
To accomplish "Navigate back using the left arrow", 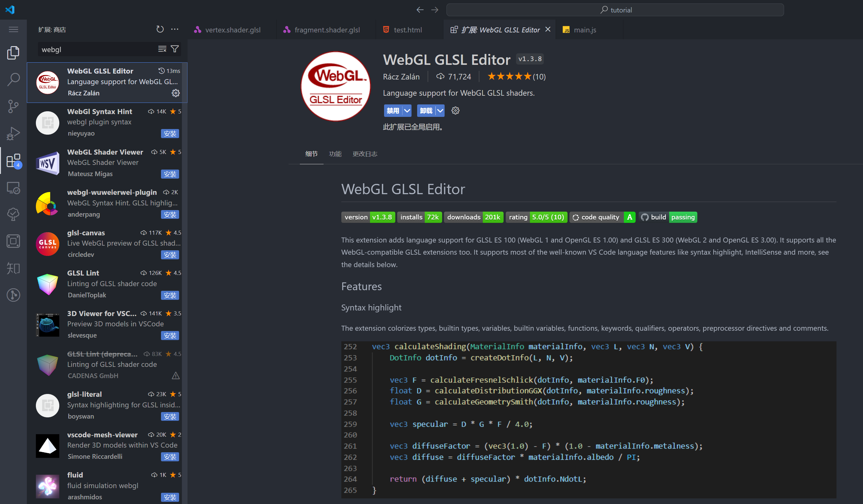I will (420, 10).
